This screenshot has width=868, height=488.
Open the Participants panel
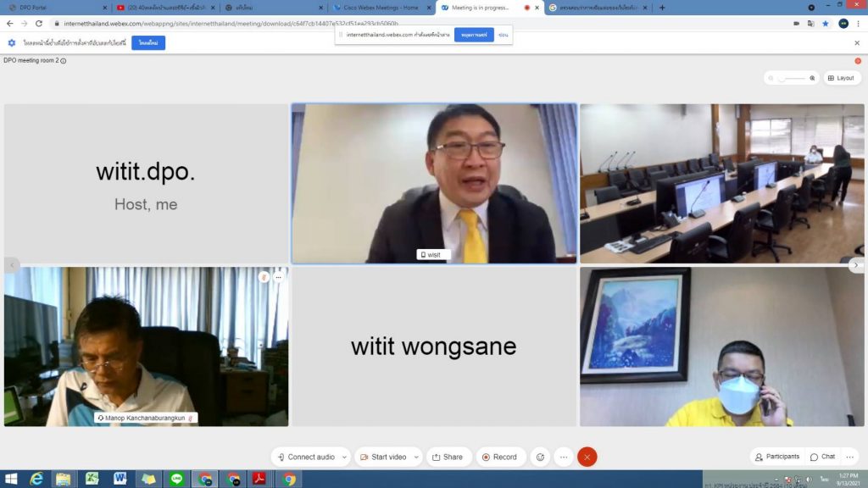pos(776,457)
